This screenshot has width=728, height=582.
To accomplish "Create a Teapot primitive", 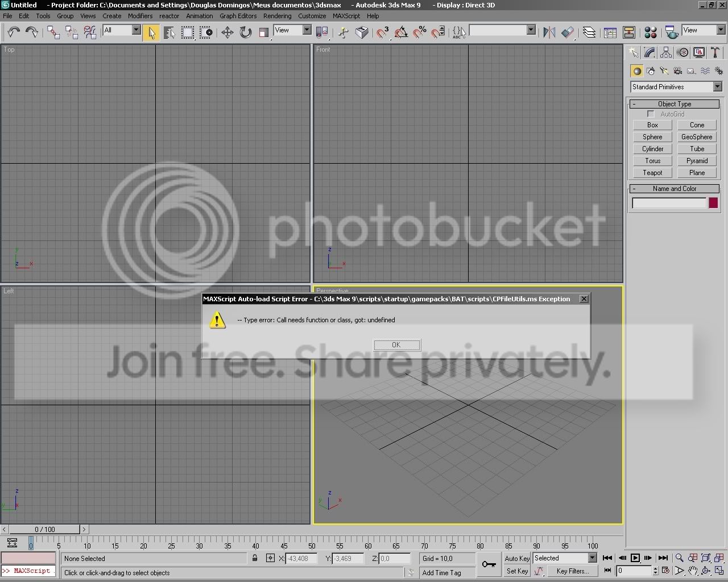I will [x=652, y=173].
